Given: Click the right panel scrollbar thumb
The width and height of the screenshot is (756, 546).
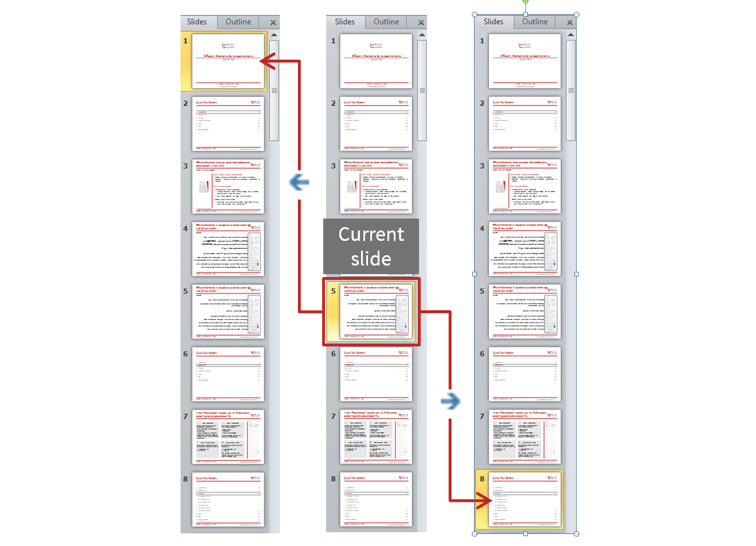Looking at the screenshot, I should (571, 91).
